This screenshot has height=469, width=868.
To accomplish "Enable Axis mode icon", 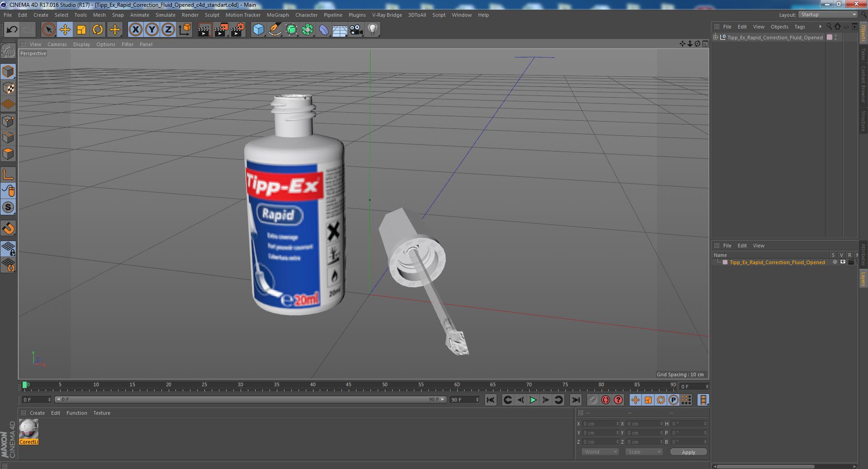I will [x=8, y=175].
